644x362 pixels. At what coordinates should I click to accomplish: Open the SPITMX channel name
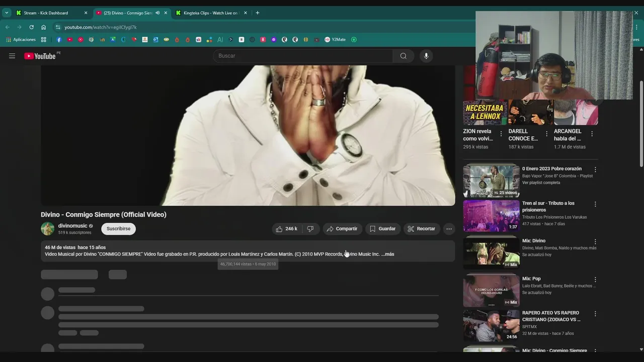pyautogui.click(x=529, y=327)
